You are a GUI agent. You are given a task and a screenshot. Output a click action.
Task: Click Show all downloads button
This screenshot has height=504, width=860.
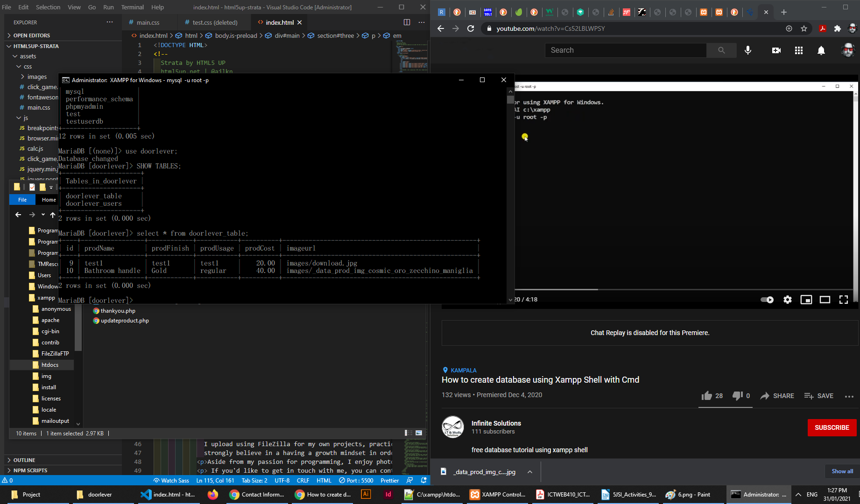(842, 471)
